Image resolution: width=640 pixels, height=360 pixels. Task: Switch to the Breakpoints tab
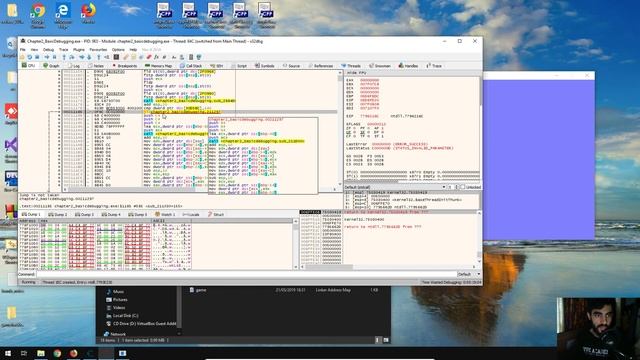pos(124,65)
